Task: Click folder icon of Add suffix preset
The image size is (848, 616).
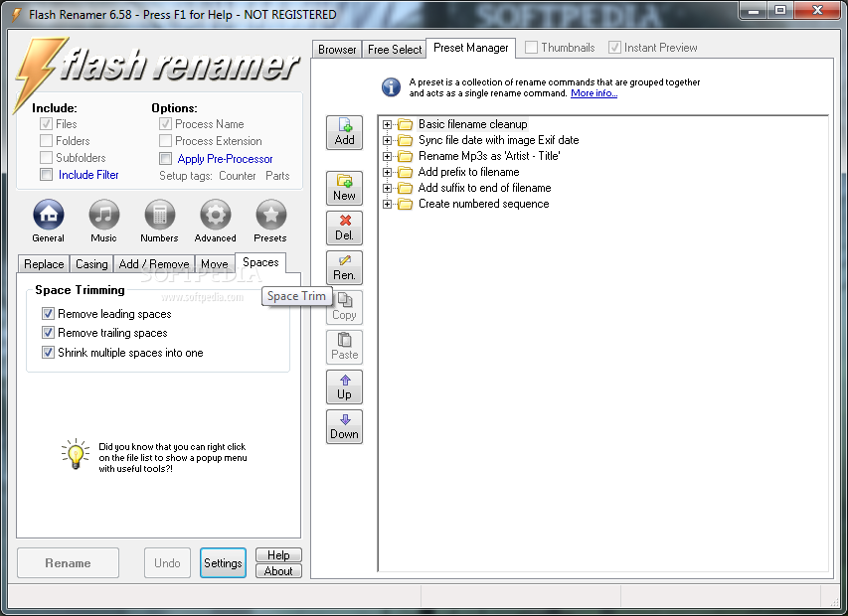Action: pos(405,189)
